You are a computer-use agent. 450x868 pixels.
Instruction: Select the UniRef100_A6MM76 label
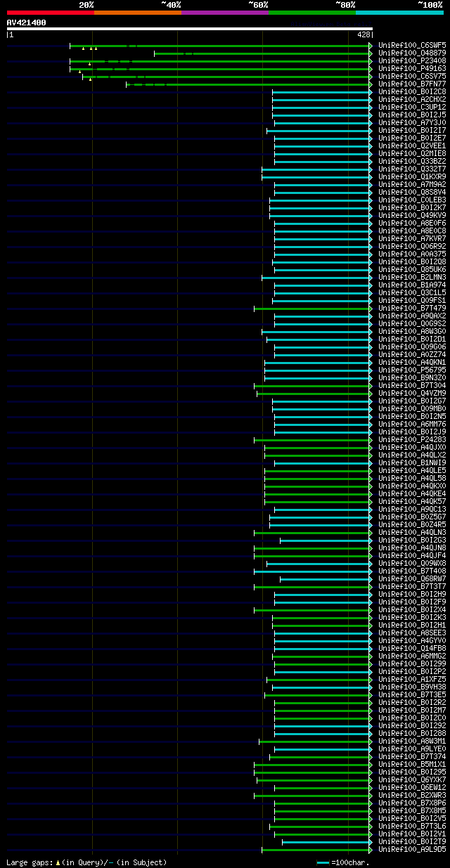tap(412, 424)
